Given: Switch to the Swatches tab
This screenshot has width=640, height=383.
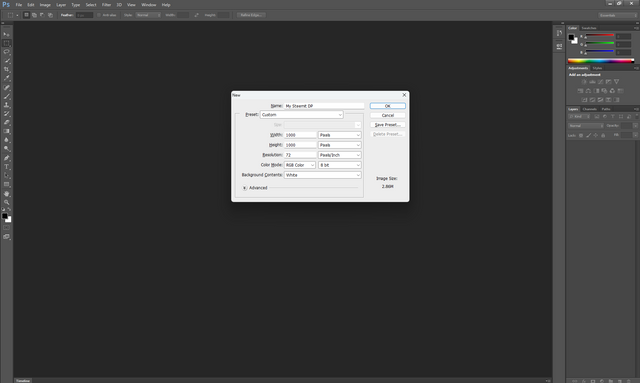Looking at the screenshot, I should (x=589, y=28).
